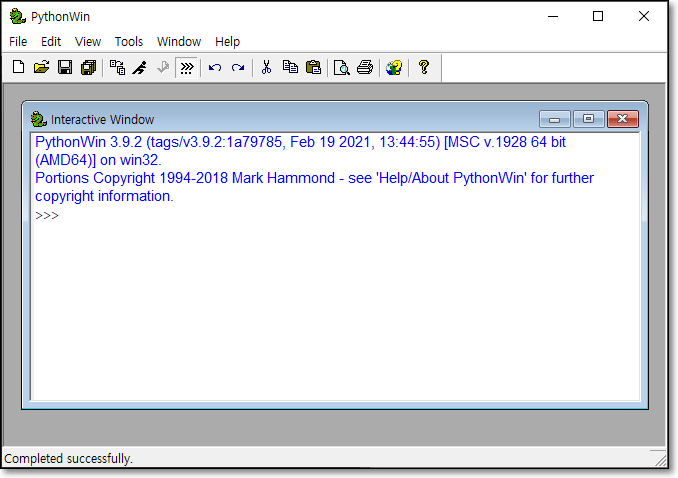Save all files using stacked disks icon
Image resolution: width=678 pixels, height=478 pixels.
pyautogui.click(x=89, y=67)
